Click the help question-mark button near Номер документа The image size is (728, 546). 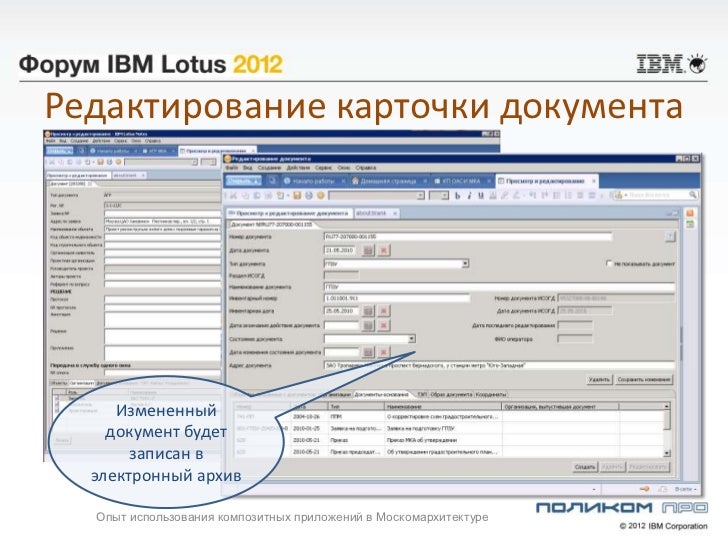pos(670,237)
